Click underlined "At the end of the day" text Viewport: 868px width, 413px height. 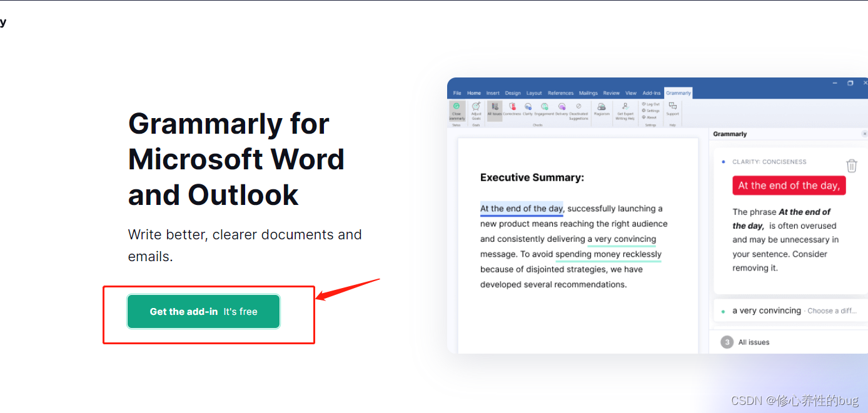522,209
